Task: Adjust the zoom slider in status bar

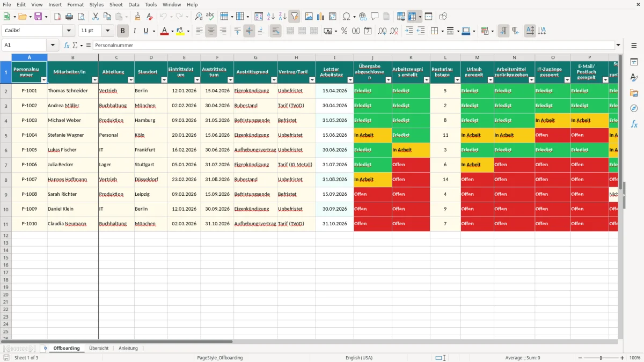Action: (601, 358)
